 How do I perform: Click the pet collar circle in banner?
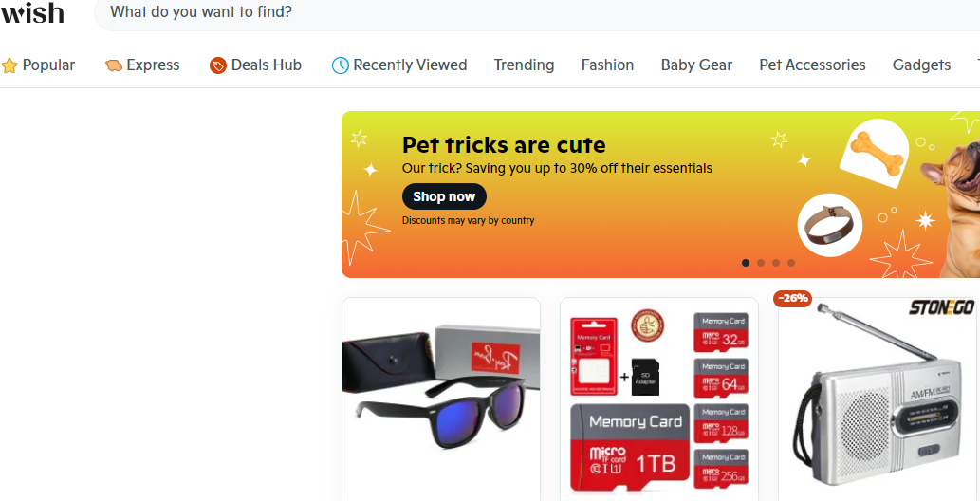click(x=830, y=225)
